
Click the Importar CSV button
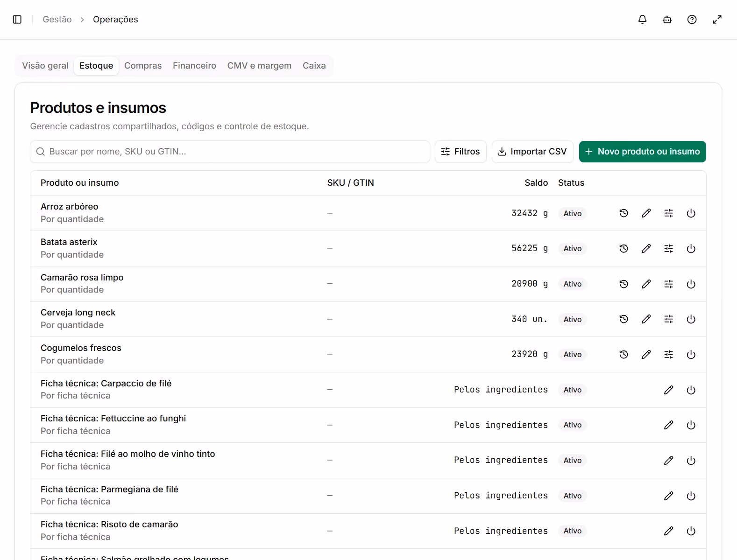tap(532, 152)
